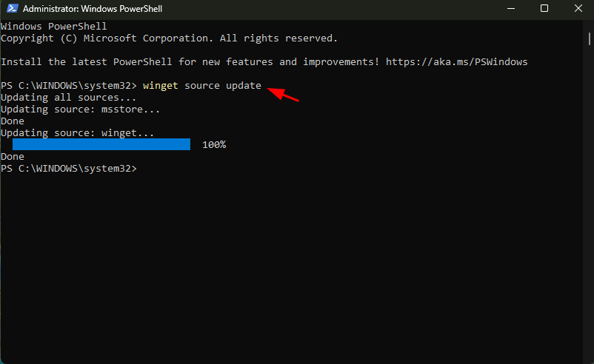Click the 'Windows PowerShell' header line

click(x=54, y=27)
